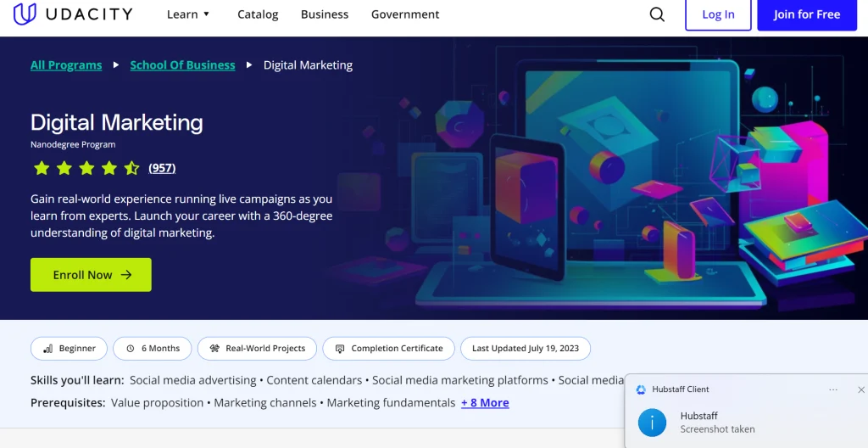Click the Log In button
The height and width of the screenshot is (448, 868).
[x=718, y=15]
